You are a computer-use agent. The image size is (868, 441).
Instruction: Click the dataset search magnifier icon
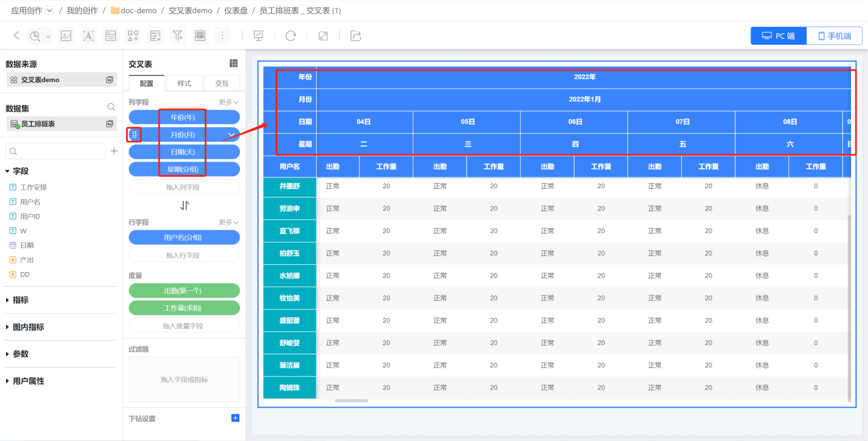tap(112, 107)
